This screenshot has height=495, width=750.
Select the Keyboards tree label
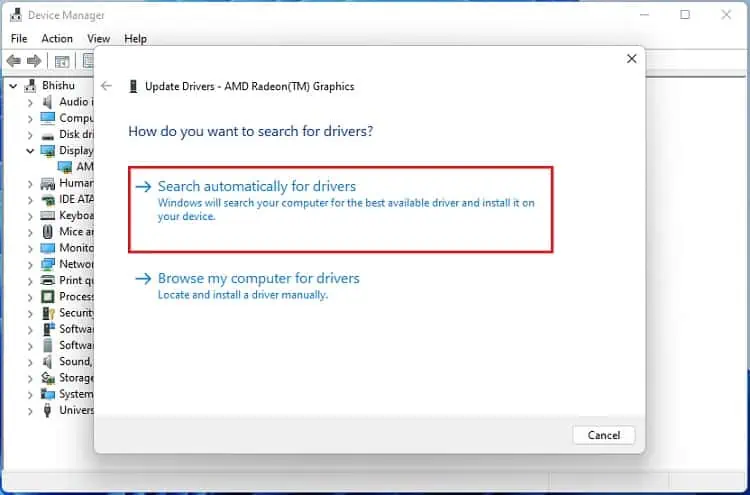pos(77,216)
